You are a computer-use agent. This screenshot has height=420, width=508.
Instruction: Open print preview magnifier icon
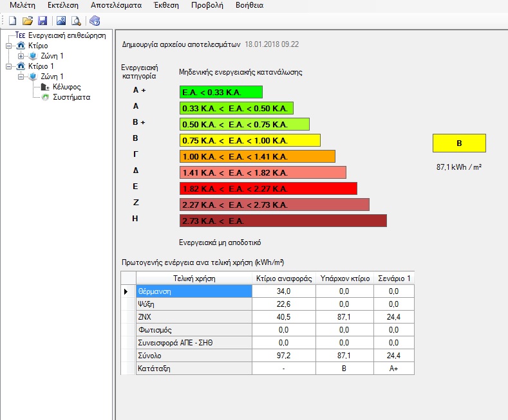pyautogui.click(x=76, y=21)
